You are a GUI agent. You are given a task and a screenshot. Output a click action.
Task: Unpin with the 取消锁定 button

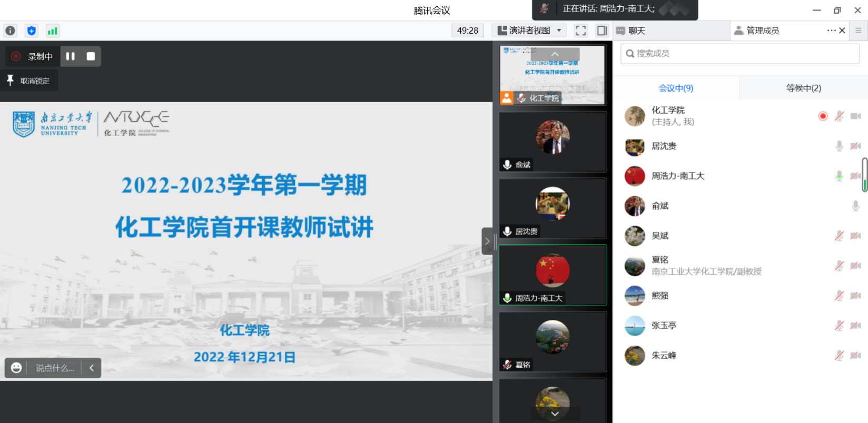tap(29, 80)
